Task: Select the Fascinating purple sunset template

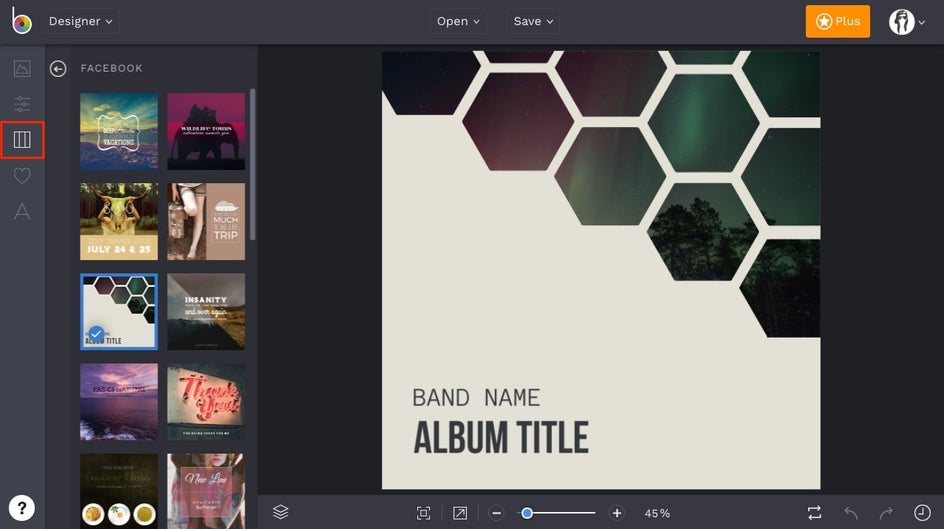Action: click(x=119, y=402)
